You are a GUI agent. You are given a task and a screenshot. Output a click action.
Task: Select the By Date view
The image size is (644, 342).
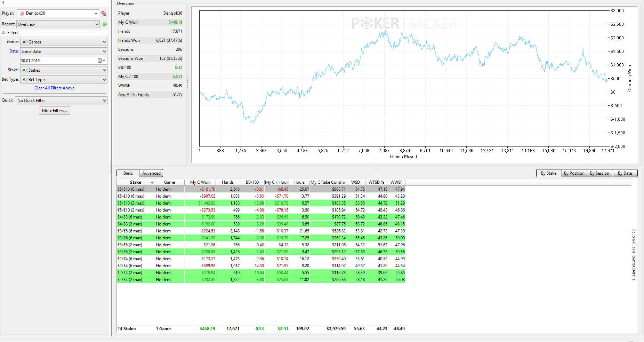(x=625, y=173)
